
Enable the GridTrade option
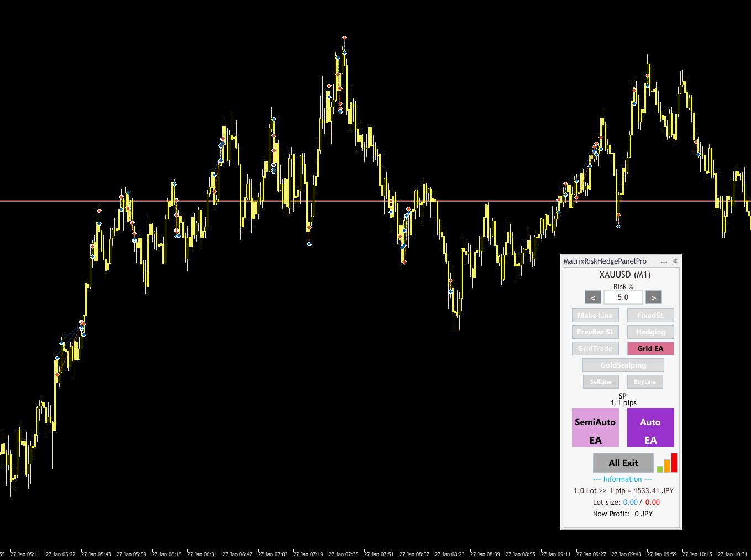(595, 349)
